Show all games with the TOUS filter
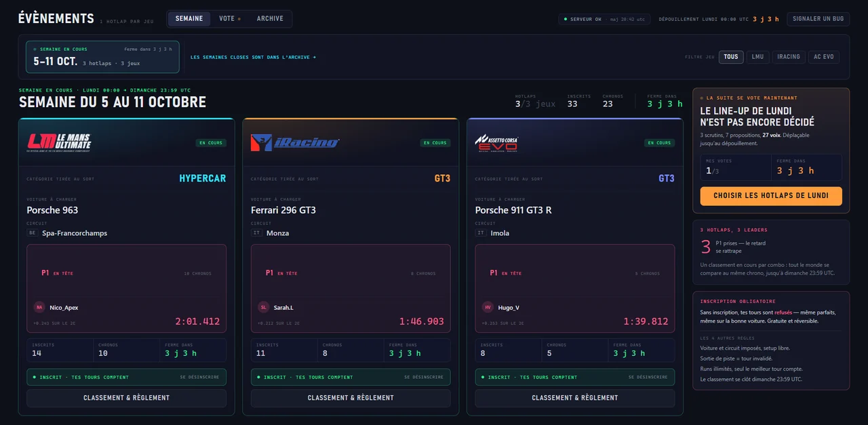The width and height of the screenshot is (868, 425). pos(731,57)
